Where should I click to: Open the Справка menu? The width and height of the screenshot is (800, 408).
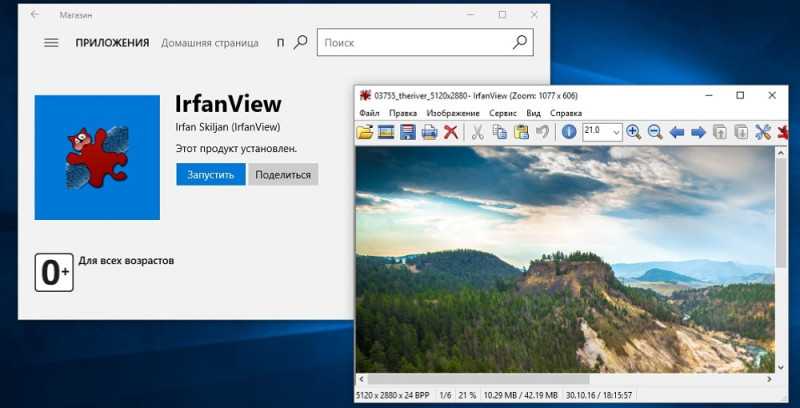click(x=566, y=113)
